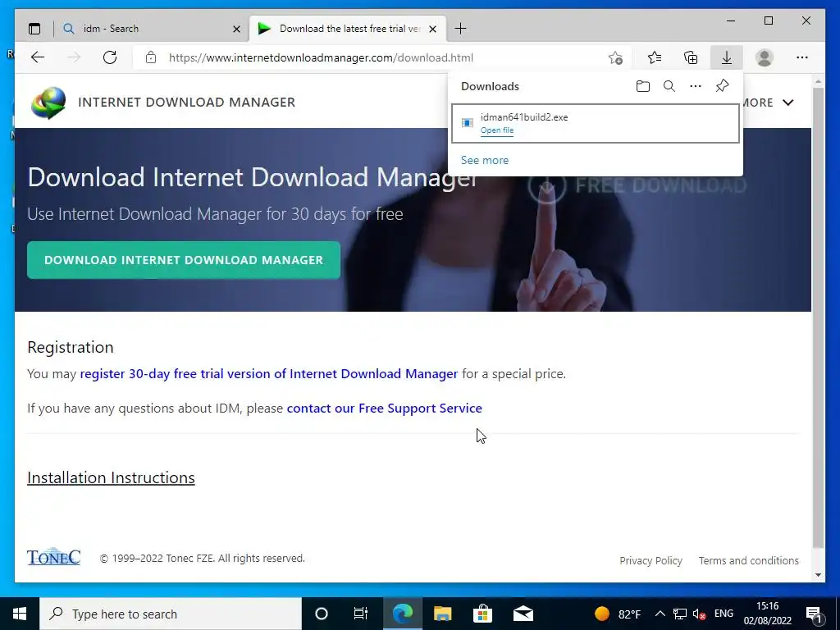Open muted volume tray icon

699,614
